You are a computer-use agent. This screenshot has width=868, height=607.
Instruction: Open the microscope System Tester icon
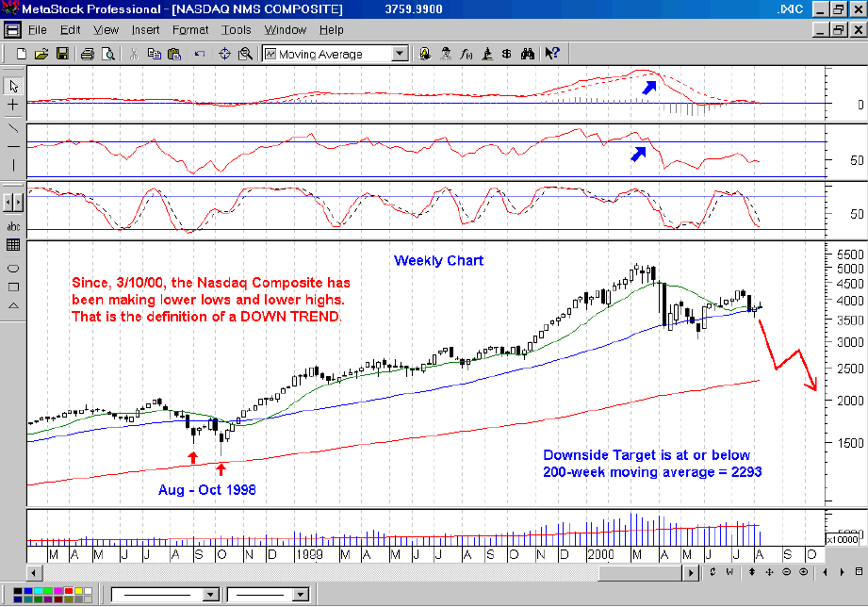point(487,54)
